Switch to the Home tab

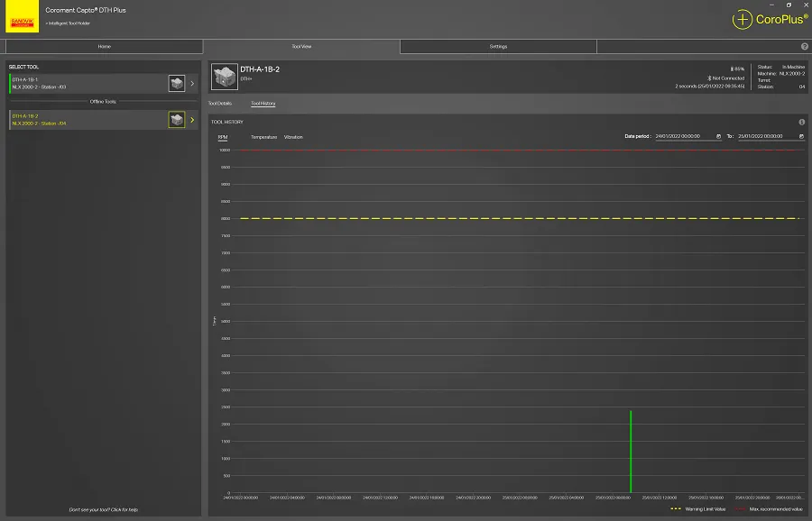pyautogui.click(x=104, y=46)
